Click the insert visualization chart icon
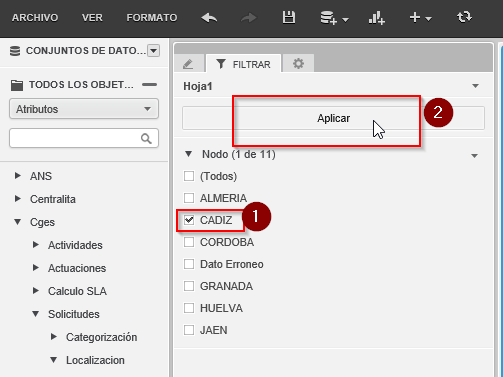 click(377, 18)
